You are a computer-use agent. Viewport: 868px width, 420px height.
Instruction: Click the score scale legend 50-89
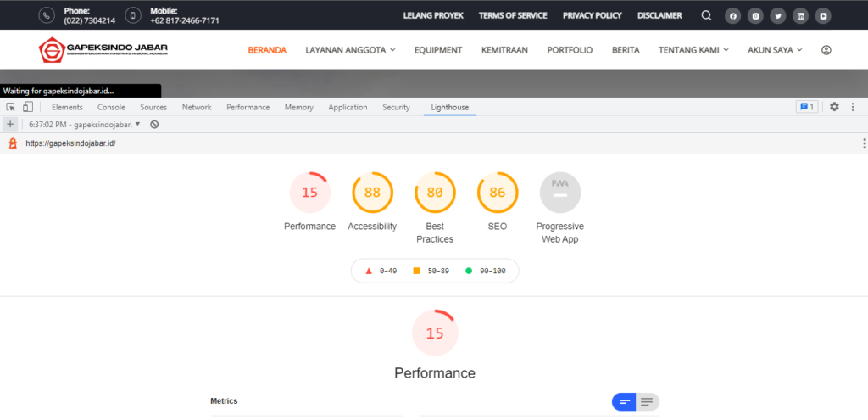point(431,271)
